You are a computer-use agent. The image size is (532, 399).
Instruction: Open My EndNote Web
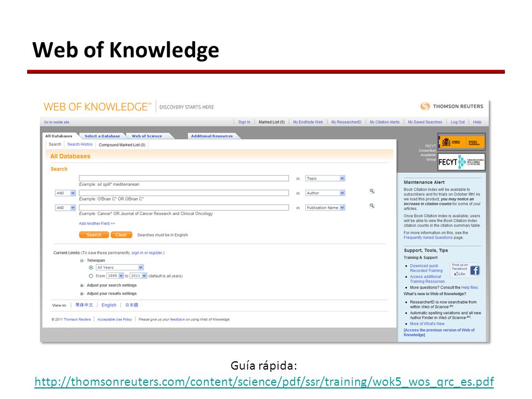point(308,122)
